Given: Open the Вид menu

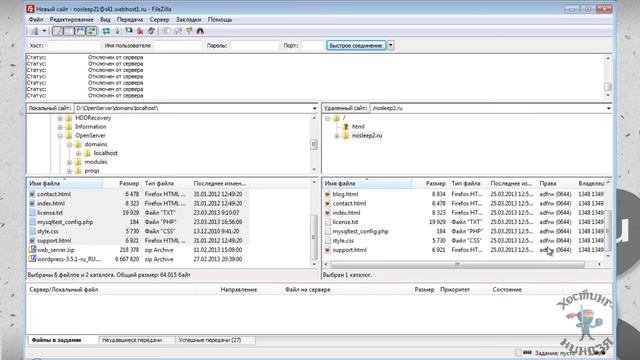Looking at the screenshot, I should point(105,20).
